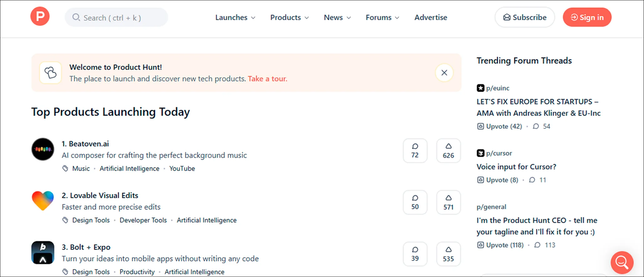644x277 pixels.
Task: Click Trending Forum Threads heading
Action: click(x=524, y=60)
